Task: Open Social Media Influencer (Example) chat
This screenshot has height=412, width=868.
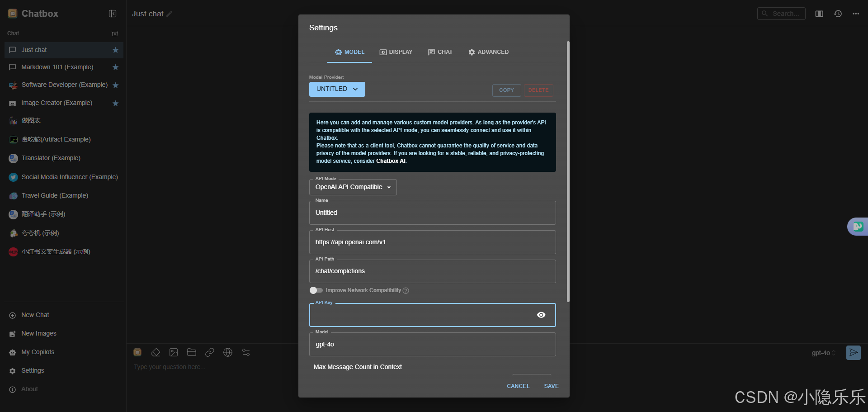Action: (63, 177)
